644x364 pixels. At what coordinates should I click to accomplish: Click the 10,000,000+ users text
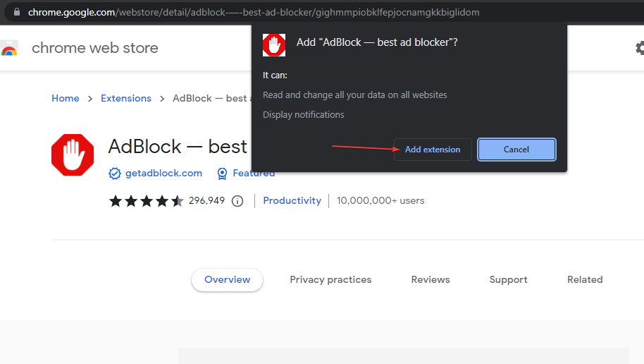coord(380,201)
